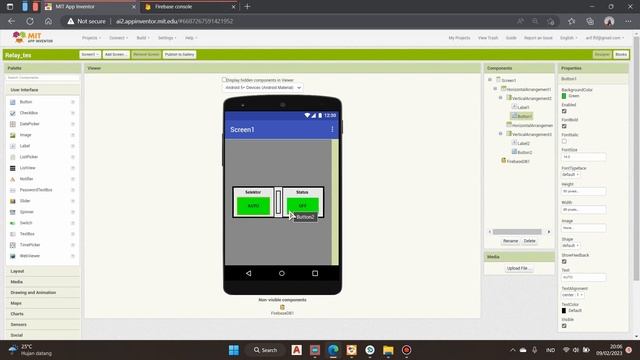Toggle the Visible property checkbox
The width and height of the screenshot is (640, 360).
click(x=564, y=326)
